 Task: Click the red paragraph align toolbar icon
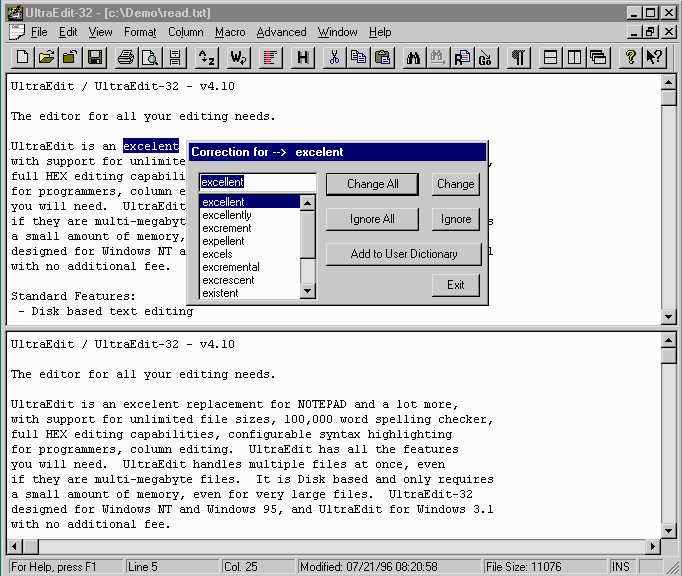click(270, 57)
